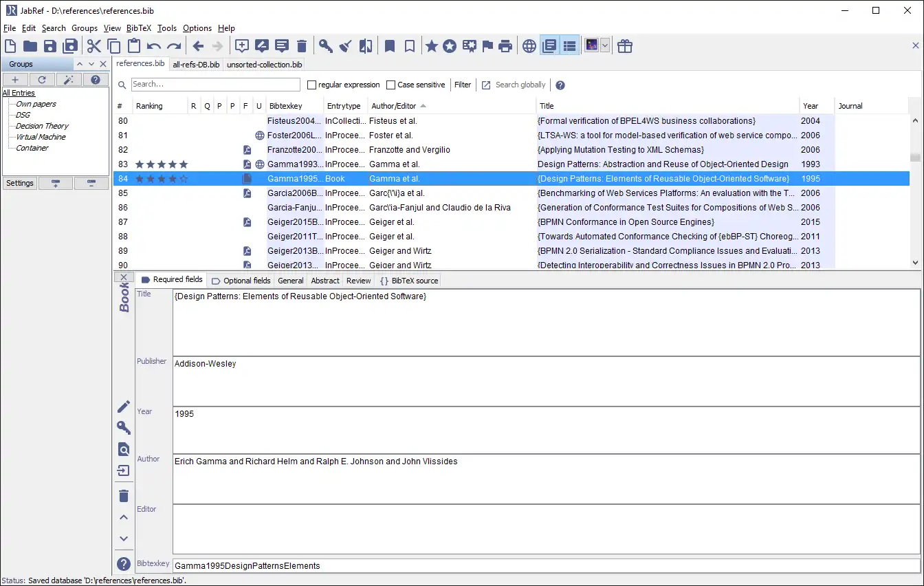The width and height of the screenshot is (924, 586).
Task: Click the printer icon in the toolbar
Action: (x=505, y=46)
